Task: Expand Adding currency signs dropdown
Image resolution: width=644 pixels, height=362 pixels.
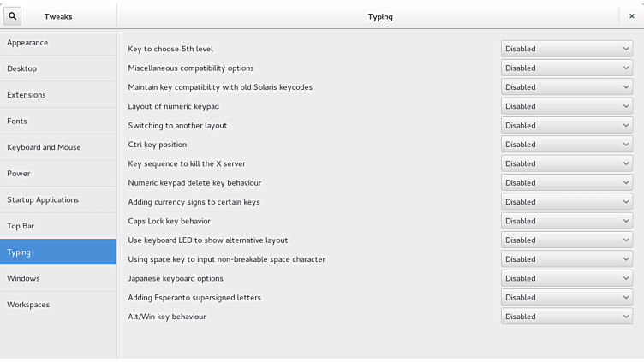Action: (567, 202)
